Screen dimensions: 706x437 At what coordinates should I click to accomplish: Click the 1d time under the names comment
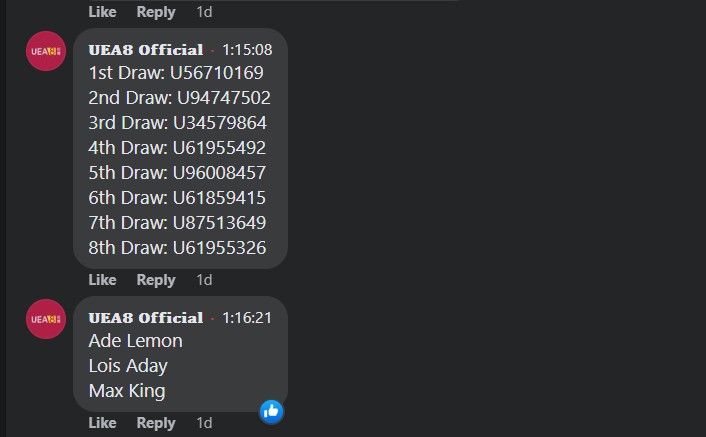pyautogui.click(x=204, y=423)
